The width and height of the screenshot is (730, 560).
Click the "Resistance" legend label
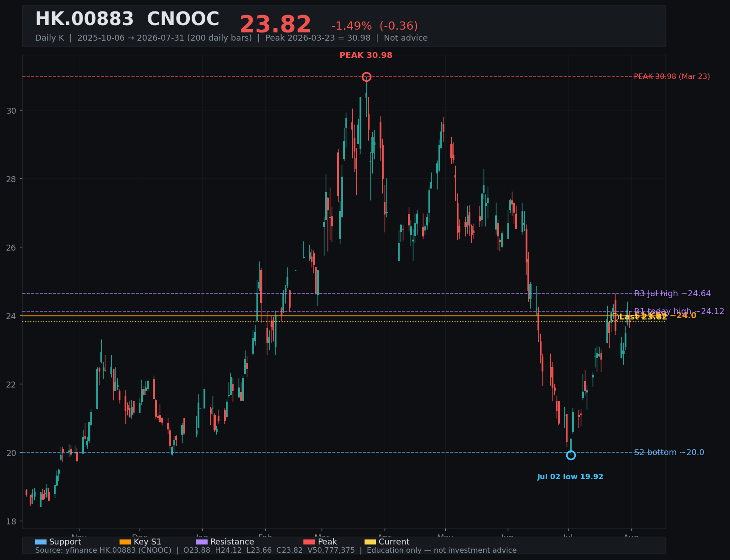click(x=232, y=542)
